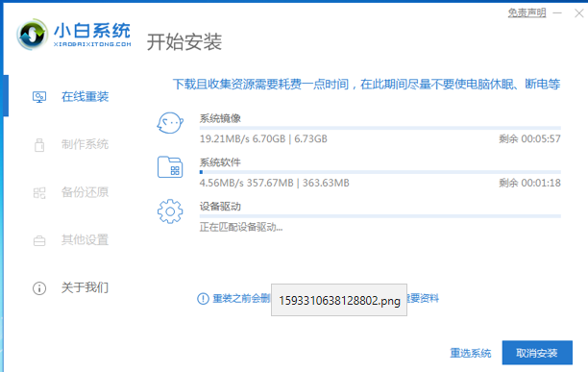
Task: Click the 1593310638128802.png tooltip
Action: (x=339, y=300)
